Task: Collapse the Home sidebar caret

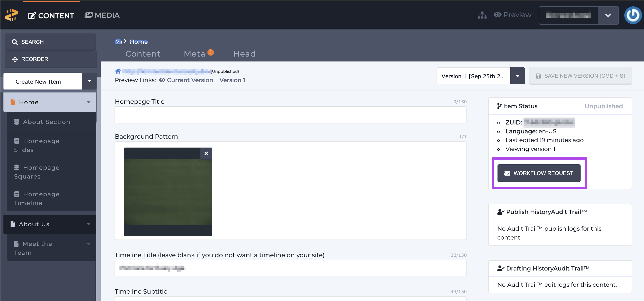Action: tap(88, 102)
